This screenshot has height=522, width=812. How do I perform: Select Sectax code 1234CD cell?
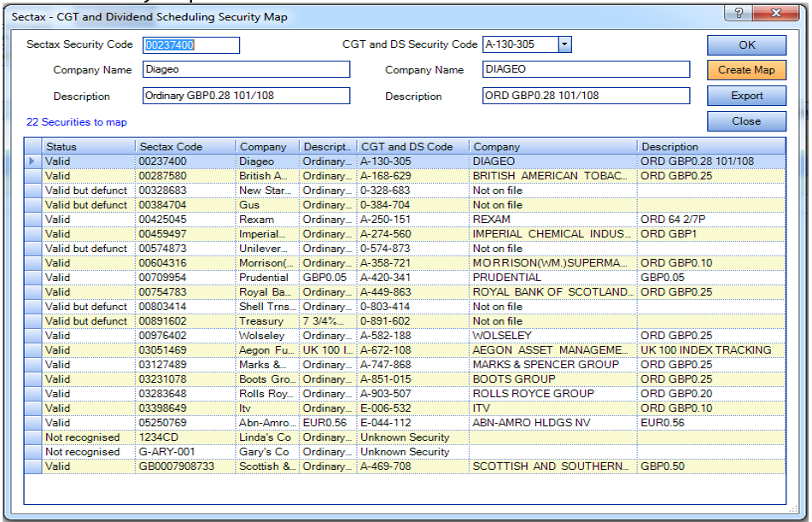pos(185,437)
